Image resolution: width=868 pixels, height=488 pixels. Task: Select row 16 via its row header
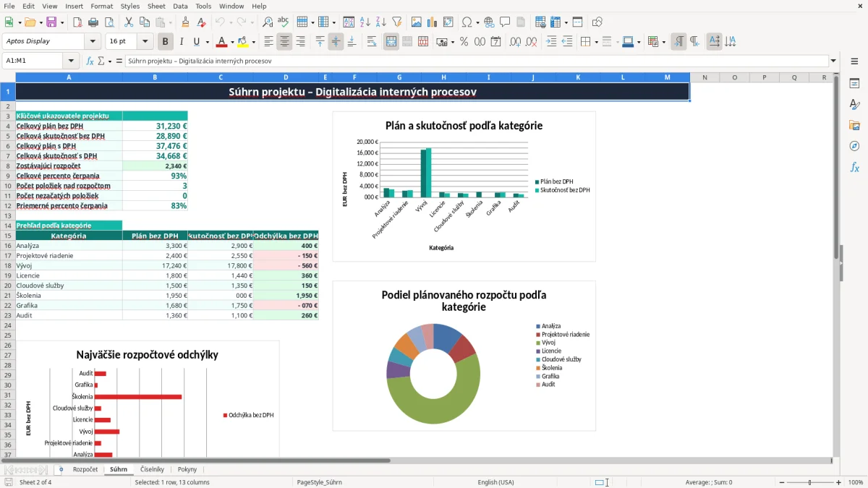[7, 246]
